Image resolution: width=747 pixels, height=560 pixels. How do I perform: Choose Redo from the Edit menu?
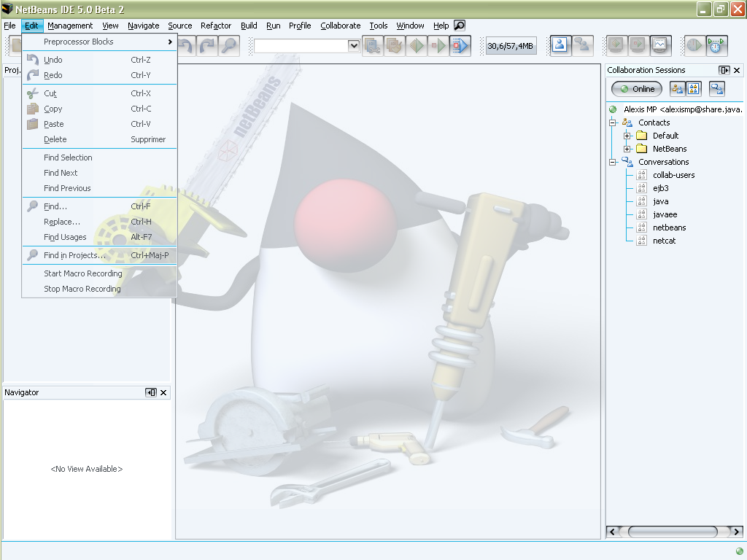point(99,75)
